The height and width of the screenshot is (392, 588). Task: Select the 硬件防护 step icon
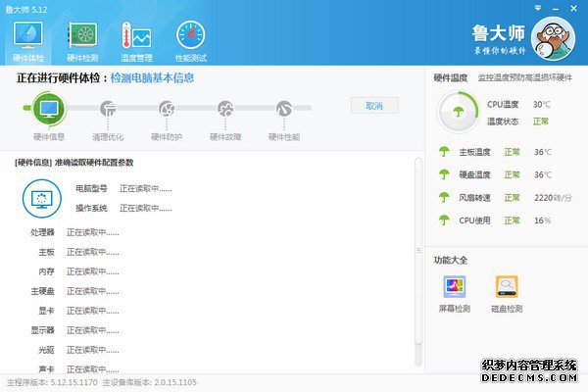(x=167, y=109)
